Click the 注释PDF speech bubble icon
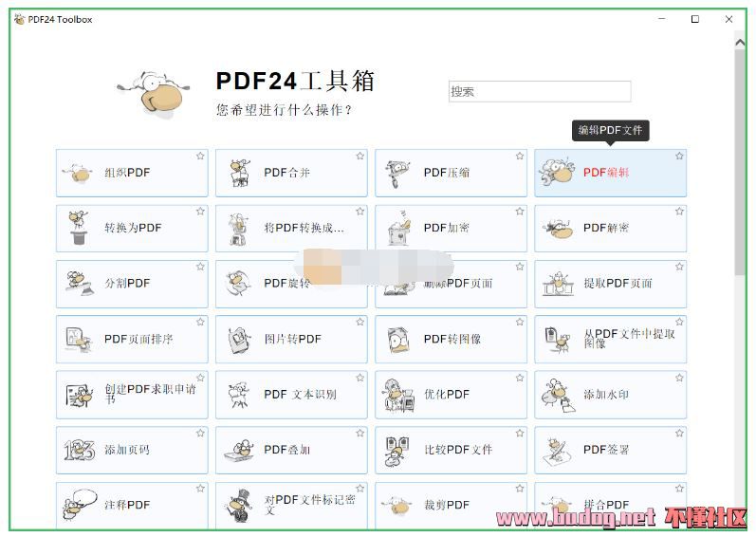 [80, 504]
